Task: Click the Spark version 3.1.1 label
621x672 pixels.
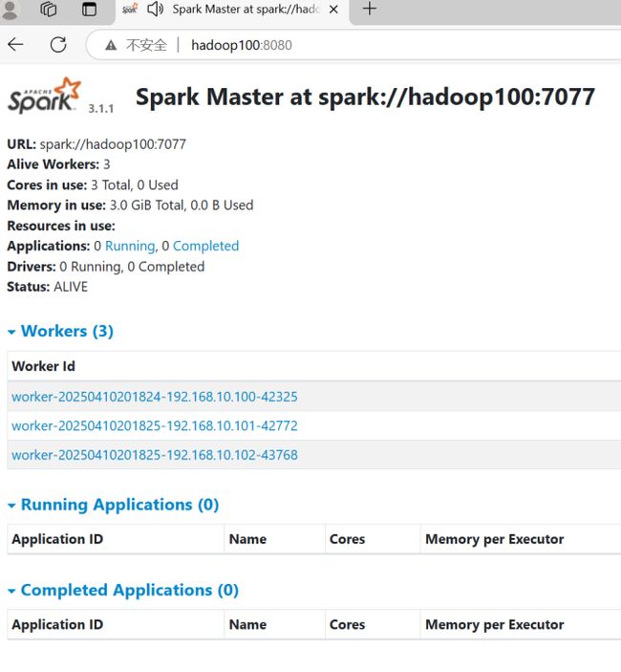Action: tap(101, 109)
